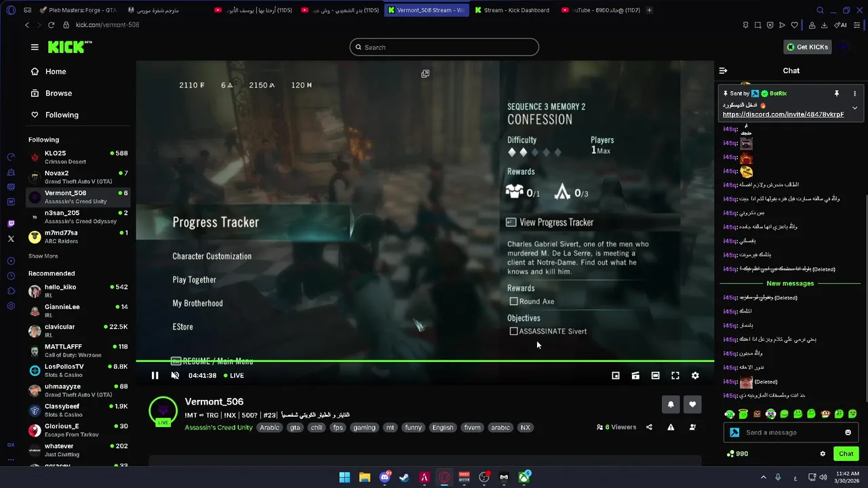Viewport: 868px width, 488px height.
Task: Click the first green headphones emote
Action: click(730, 414)
